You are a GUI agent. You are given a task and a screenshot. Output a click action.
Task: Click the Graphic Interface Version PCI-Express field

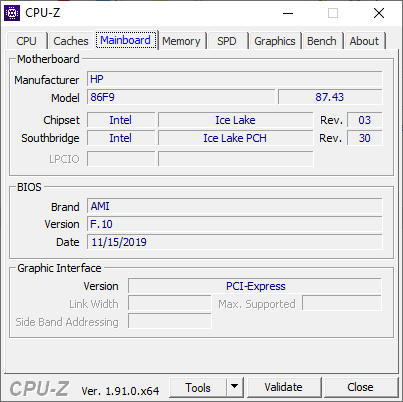(x=255, y=286)
